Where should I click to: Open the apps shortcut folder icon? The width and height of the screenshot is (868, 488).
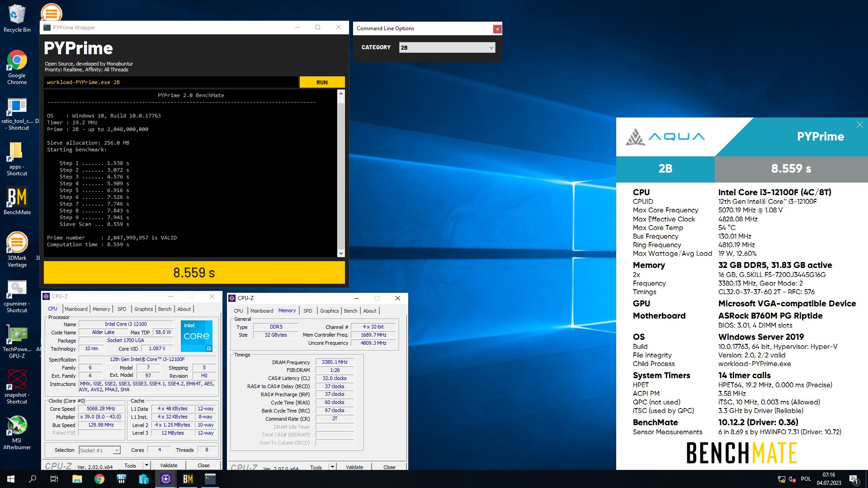(17, 159)
